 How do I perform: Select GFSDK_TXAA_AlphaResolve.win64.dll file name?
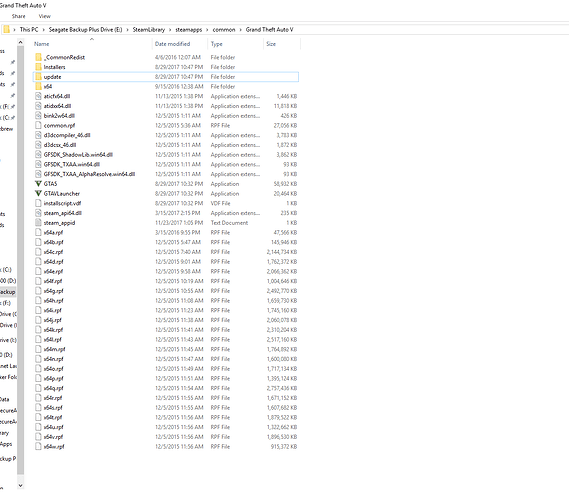pos(89,174)
